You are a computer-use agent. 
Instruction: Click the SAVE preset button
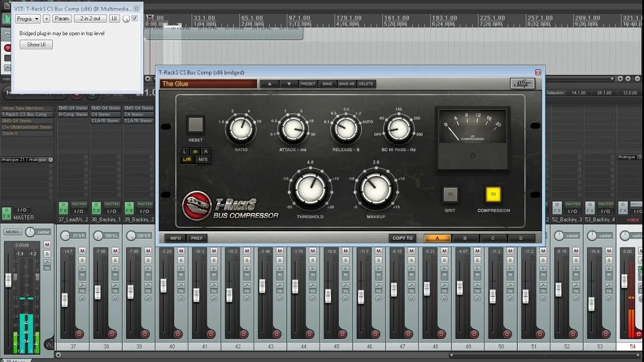coord(327,84)
